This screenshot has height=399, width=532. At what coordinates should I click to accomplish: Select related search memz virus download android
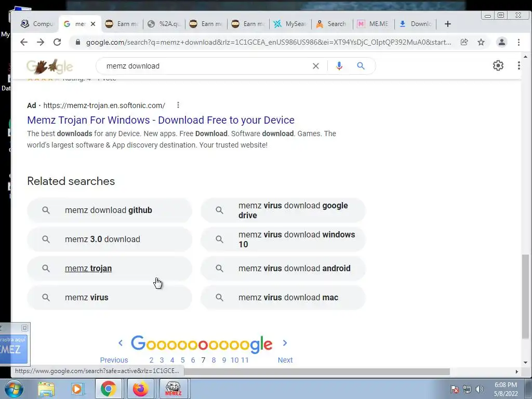point(283,269)
